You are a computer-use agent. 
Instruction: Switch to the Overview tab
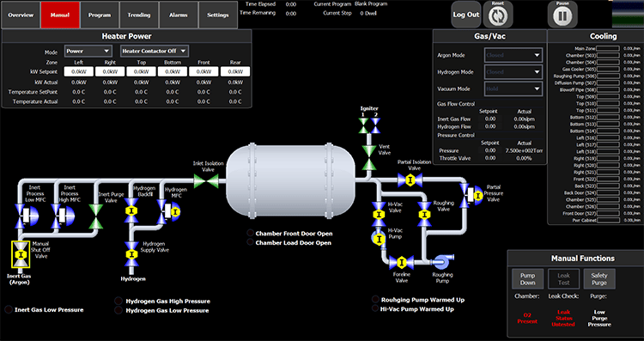pyautogui.click(x=21, y=15)
